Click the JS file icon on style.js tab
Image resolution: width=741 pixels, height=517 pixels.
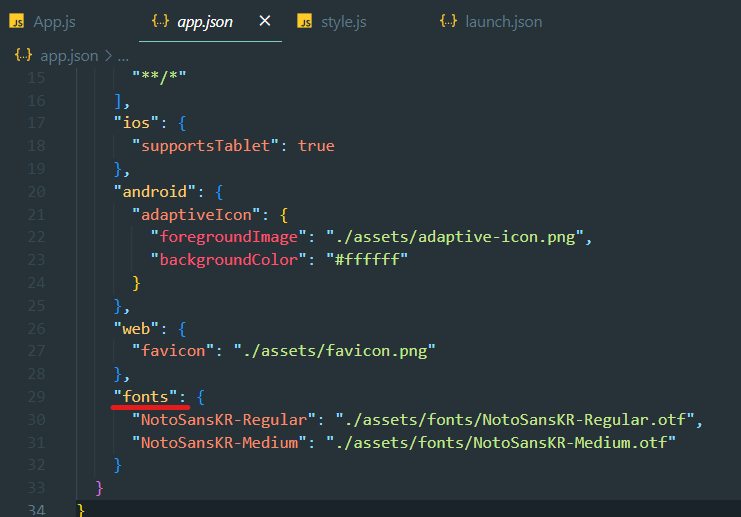point(304,21)
